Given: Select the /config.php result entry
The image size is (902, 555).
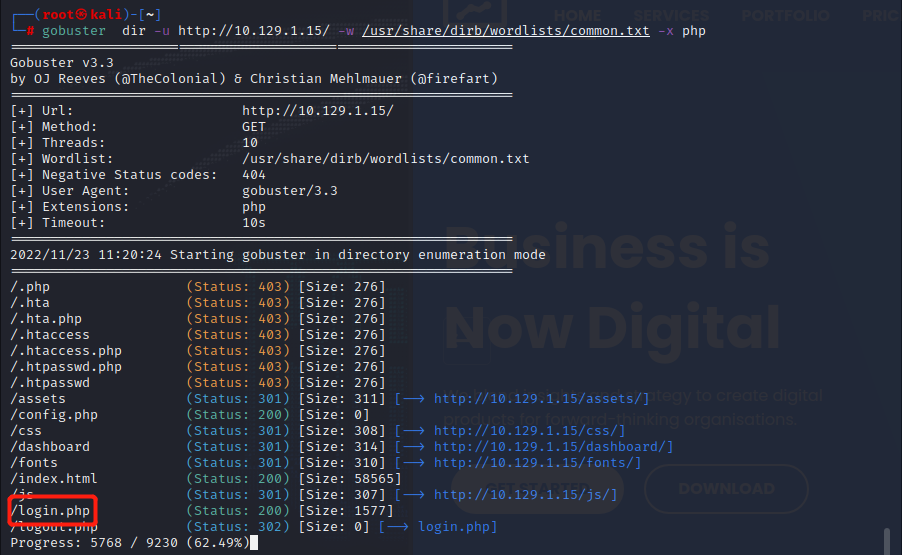Looking at the screenshot, I should (x=54, y=415).
